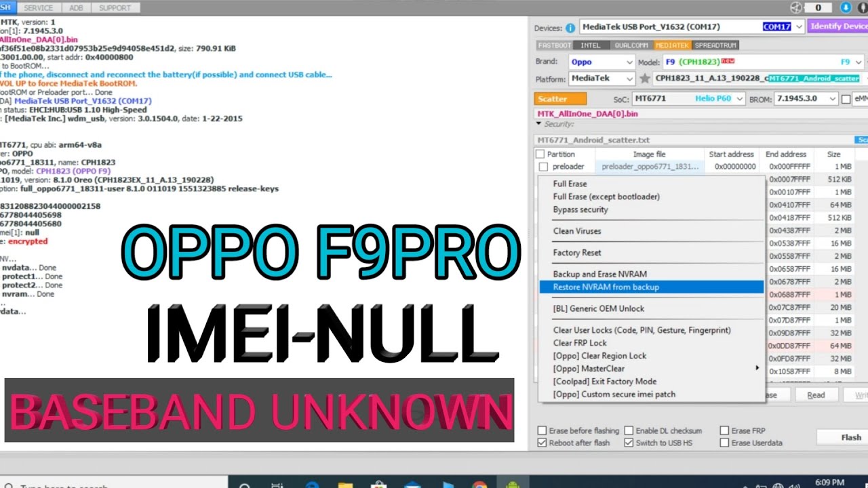Switch to the INTEL platform tab

[591, 45]
